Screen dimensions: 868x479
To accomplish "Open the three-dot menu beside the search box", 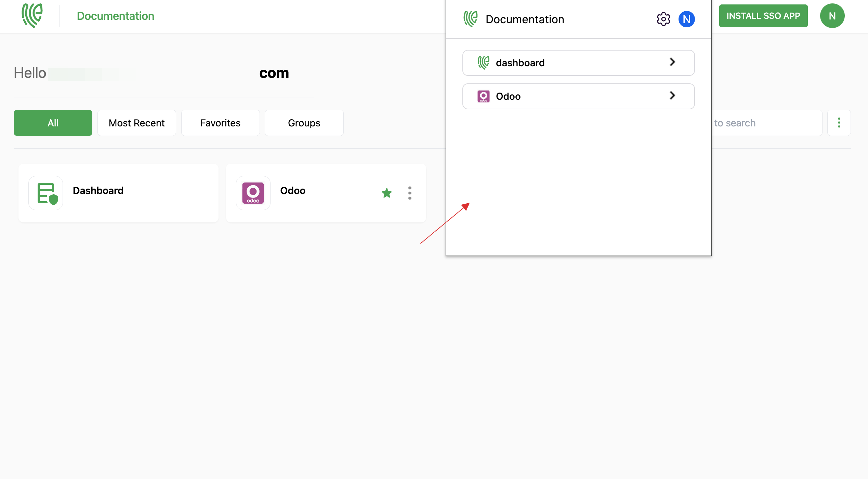I will (839, 123).
